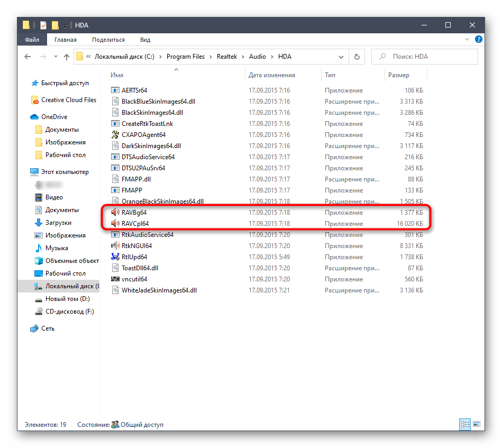The height and width of the screenshot is (448, 502).
Task: Click the RAVBg64 speaker icon
Action: 116,213
